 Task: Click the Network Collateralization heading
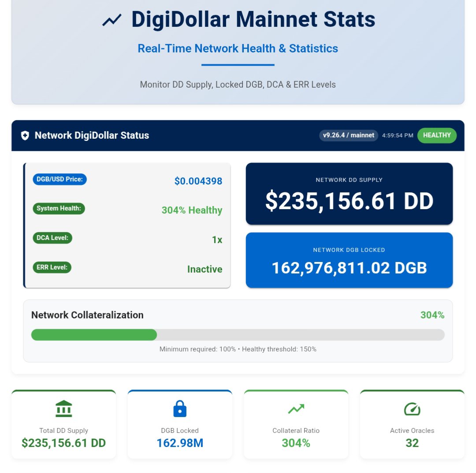(87, 315)
